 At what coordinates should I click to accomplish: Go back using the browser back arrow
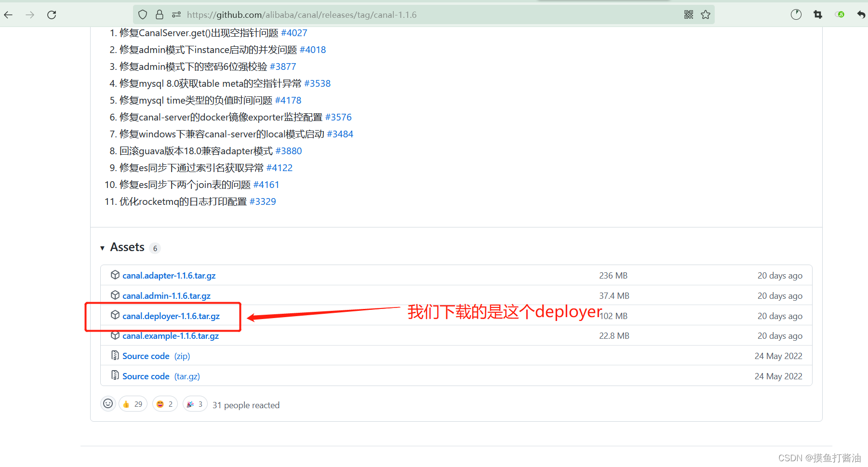(8, 15)
